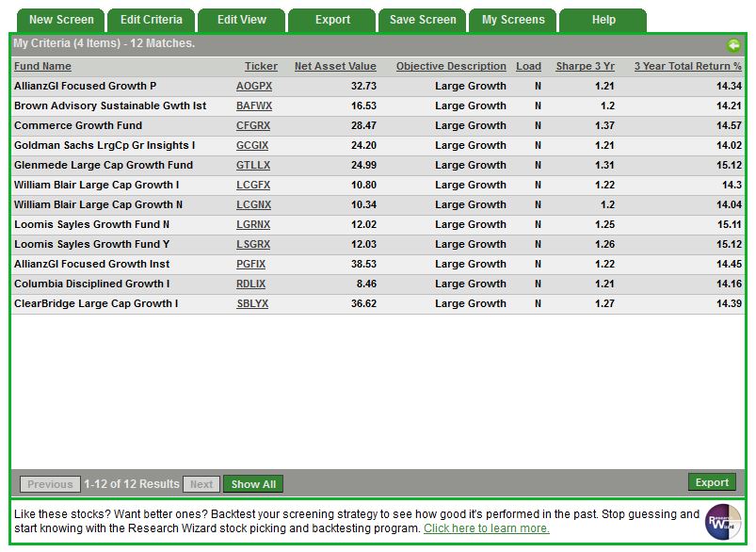Sort by Fund Name column header
This screenshot has height=552, width=756.
tap(42, 66)
